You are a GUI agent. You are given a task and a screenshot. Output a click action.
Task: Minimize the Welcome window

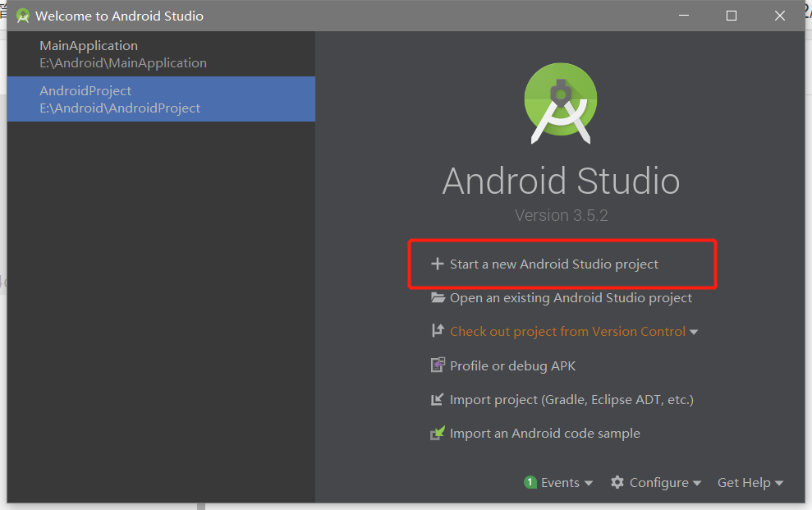(684, 16)
